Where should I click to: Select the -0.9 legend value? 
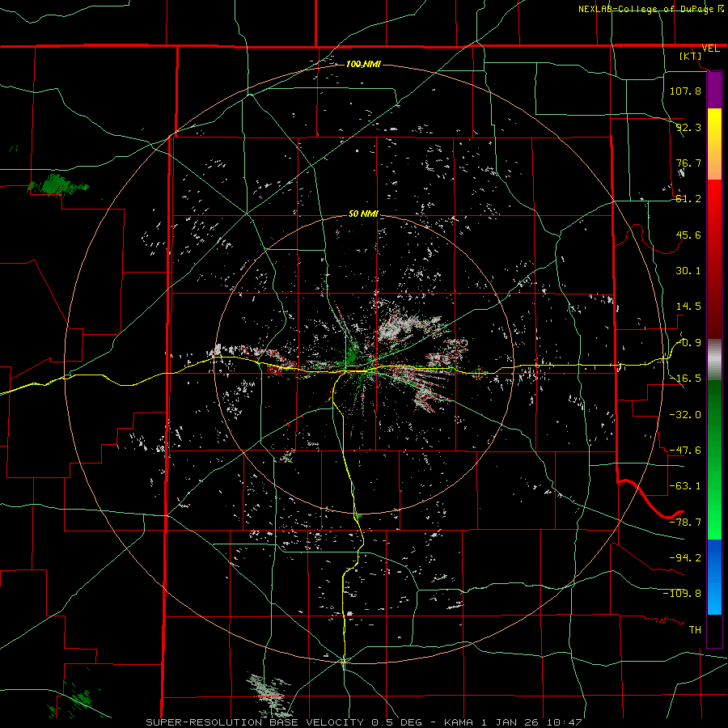tap(689, 343)
